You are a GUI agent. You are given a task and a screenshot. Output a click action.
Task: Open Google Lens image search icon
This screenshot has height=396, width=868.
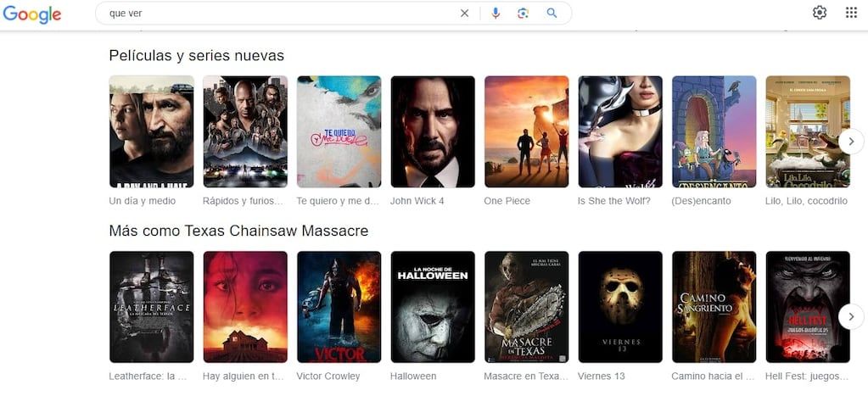pyautogui.click(x=524, y=14)
